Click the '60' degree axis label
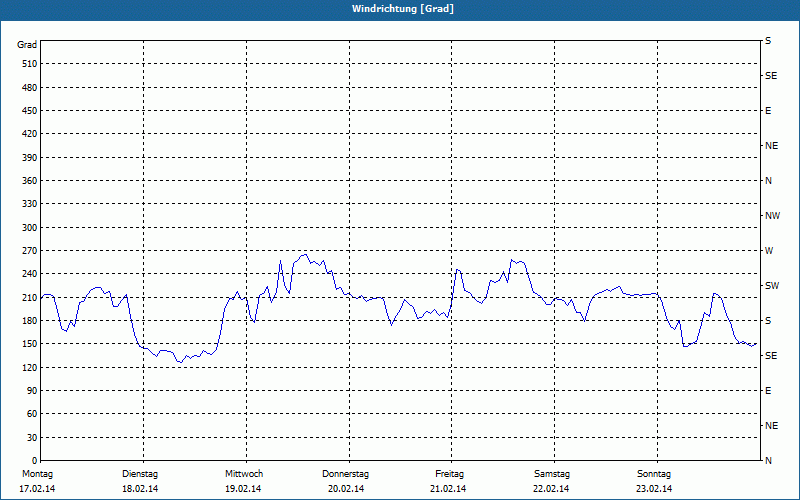 pos(32,414)
